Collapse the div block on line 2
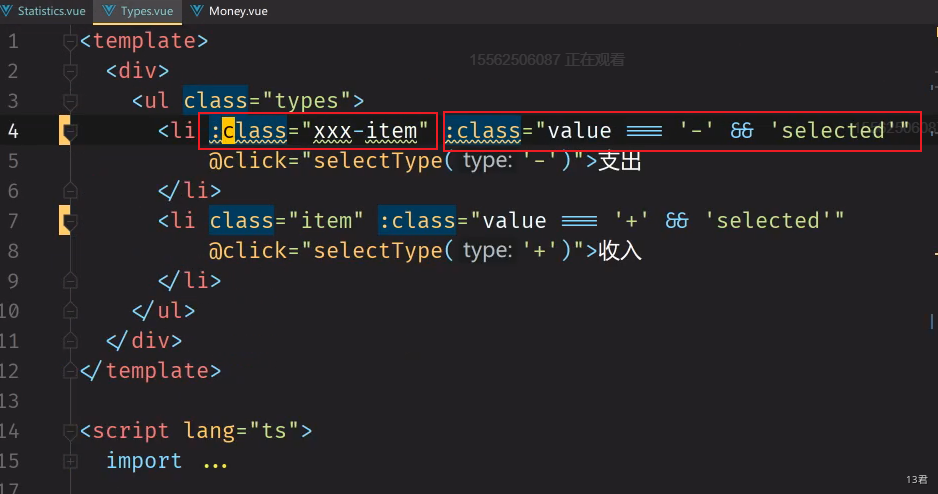This screenshot has height=494, width=938. click(x=70, y=71)
